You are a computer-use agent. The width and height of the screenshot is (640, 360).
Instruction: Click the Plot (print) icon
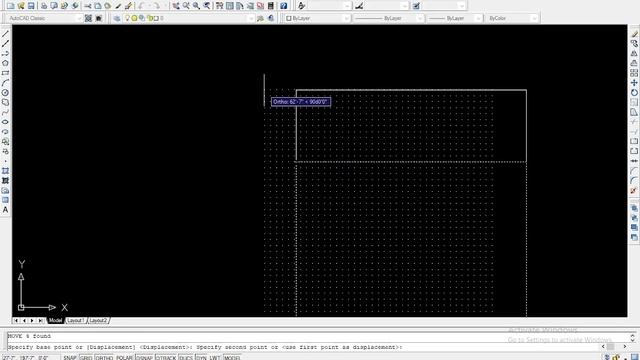click(x=44, y=6)
